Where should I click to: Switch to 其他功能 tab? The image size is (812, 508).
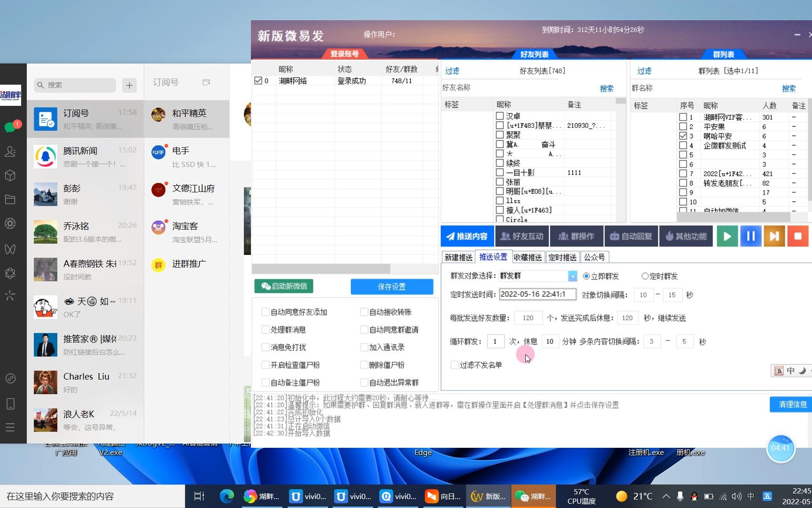pos(686,236)
